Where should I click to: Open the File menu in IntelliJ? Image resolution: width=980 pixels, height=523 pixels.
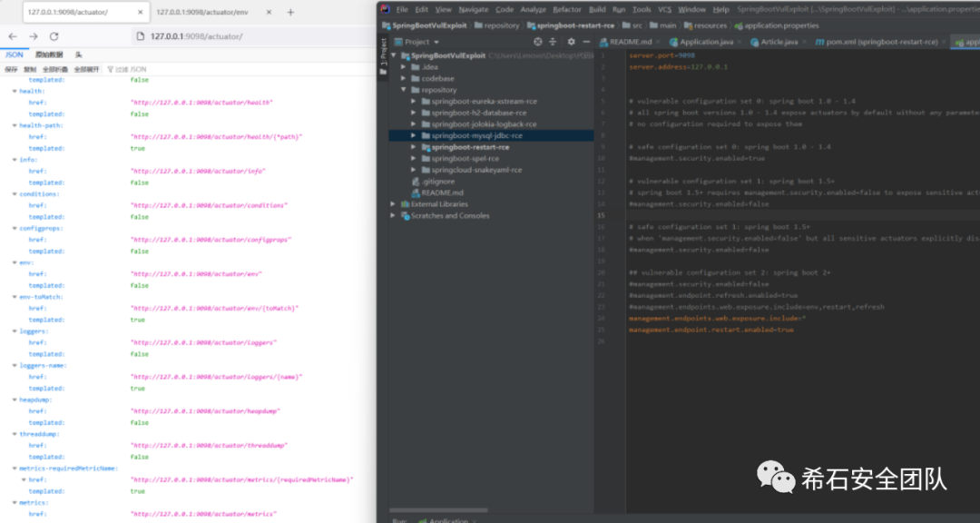402,9
